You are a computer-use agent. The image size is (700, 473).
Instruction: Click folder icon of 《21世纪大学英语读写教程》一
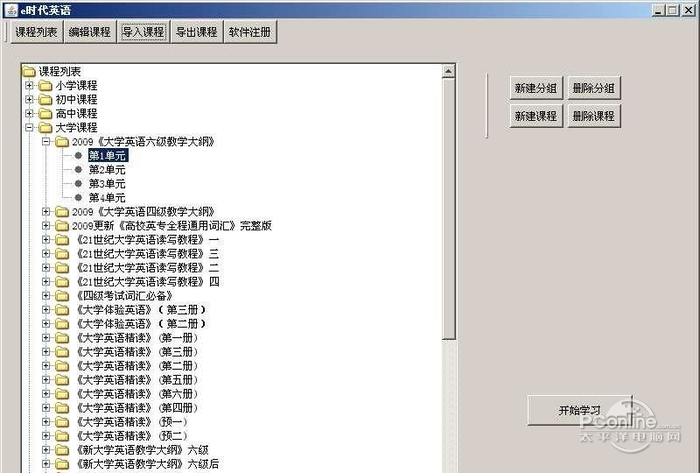[62, 240]
